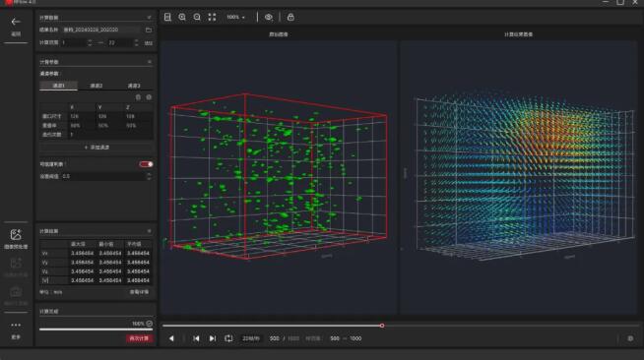Click the frame rate field beside loop
This screenshot has width=644, height=360.
251,338
